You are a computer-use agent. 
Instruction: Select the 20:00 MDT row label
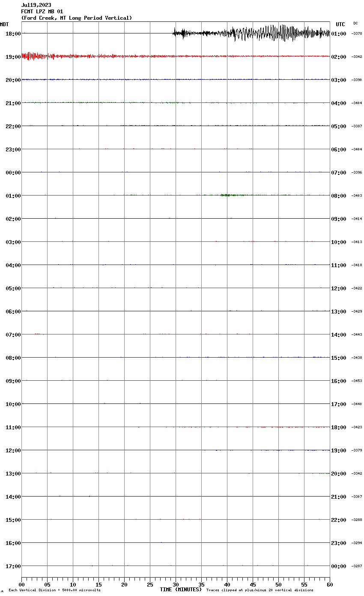tap(13, 80)
